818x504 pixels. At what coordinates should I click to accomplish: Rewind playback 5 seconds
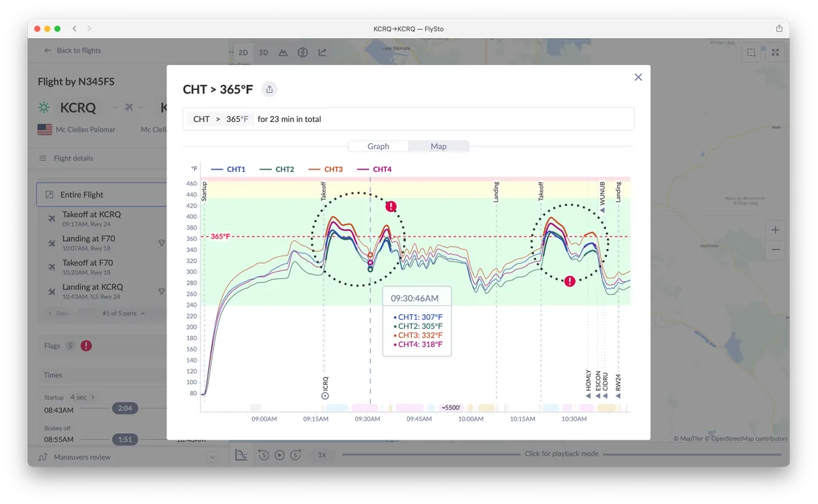[x=264, y=455]
